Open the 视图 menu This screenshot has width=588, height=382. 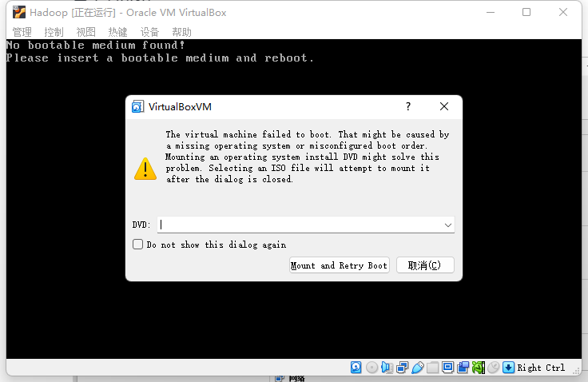(x=86, y=32)
